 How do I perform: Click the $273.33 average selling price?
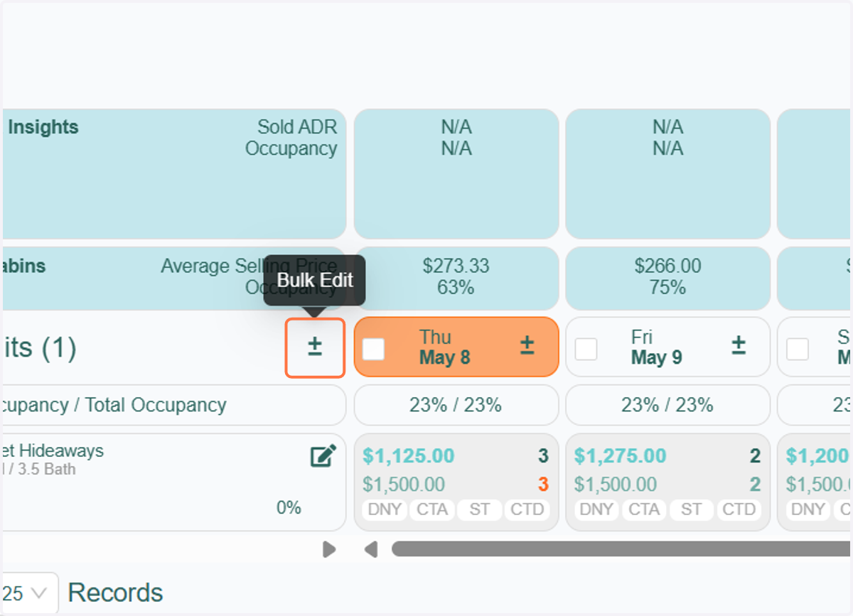pos(456,266)
